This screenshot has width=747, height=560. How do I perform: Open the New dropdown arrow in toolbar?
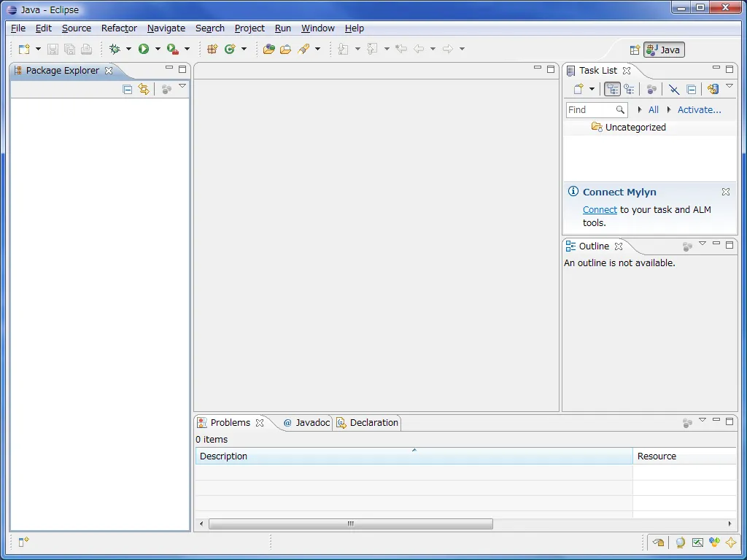tap(38, 49)
